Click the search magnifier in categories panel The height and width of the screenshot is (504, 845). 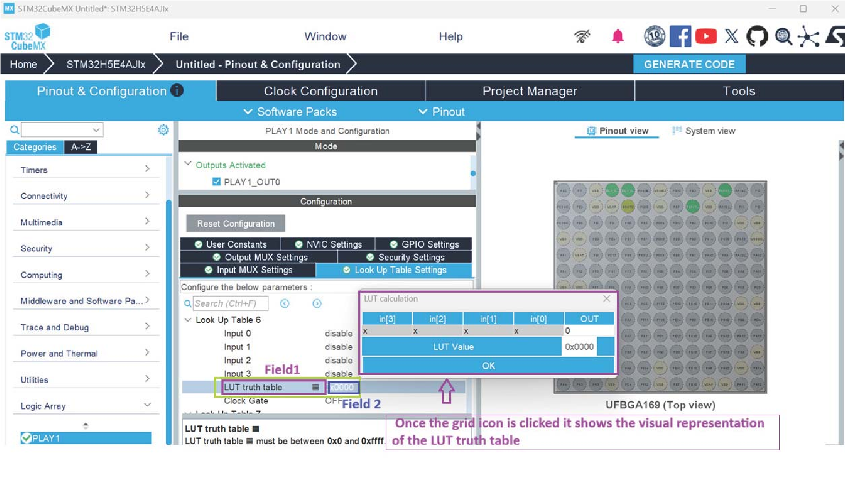tap(15, 129)
